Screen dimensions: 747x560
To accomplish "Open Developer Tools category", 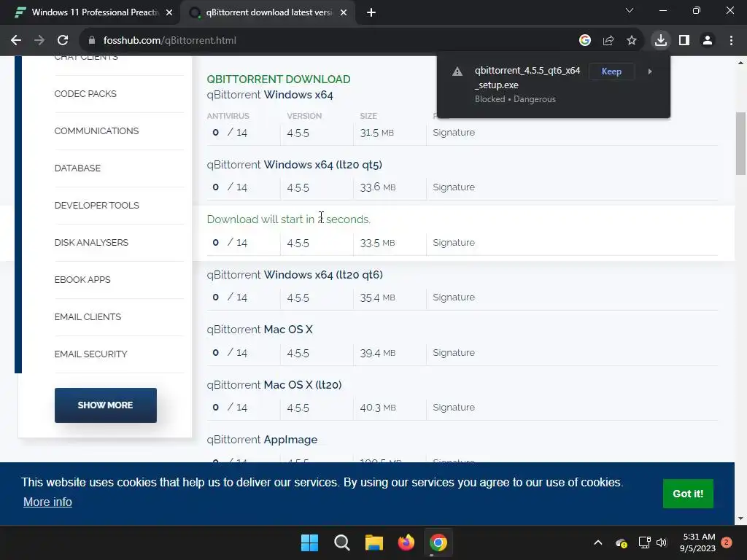I will 97,205.
